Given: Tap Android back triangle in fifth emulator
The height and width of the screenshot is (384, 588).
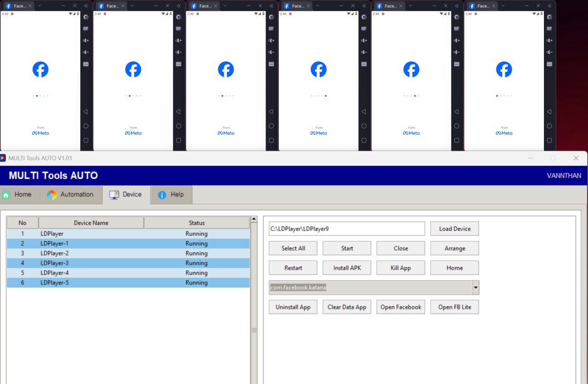Looking at the screenshot, I should (x=456, y=112).
